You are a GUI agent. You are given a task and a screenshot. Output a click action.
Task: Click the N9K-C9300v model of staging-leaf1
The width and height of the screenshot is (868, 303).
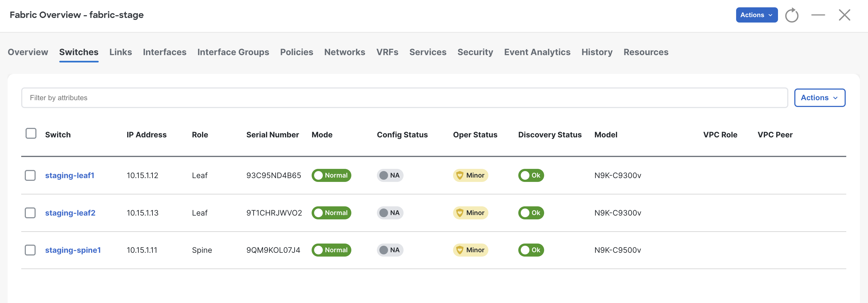pos(618,176)
